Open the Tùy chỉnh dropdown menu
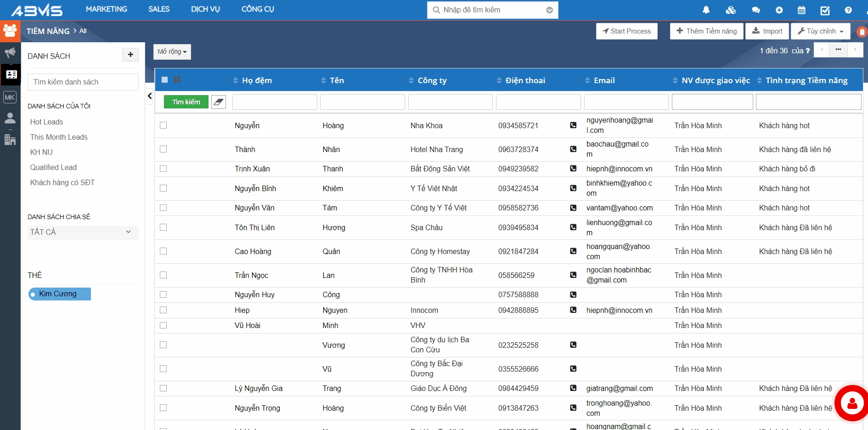Viewport: 868px width, 430px height. pyautogui.click(x=820, y=31)
